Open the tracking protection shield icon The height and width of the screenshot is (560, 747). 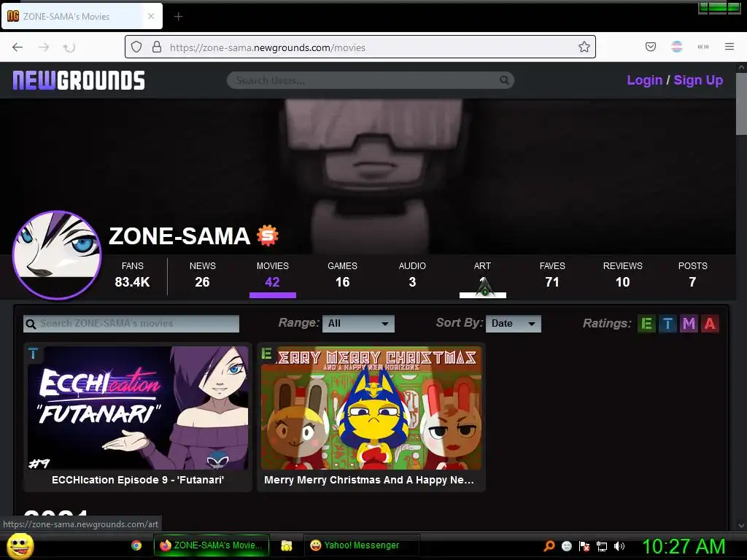(136, 47)
